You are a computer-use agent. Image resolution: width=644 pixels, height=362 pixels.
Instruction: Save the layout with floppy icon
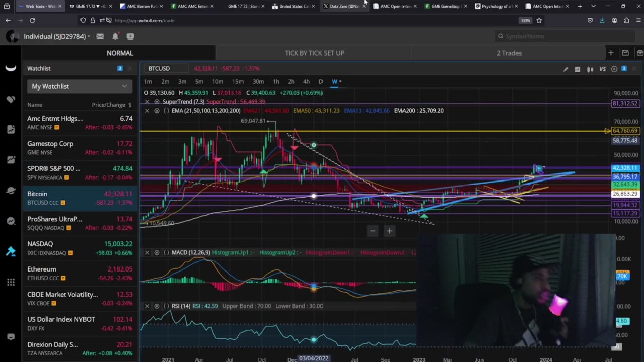(625, 53)
